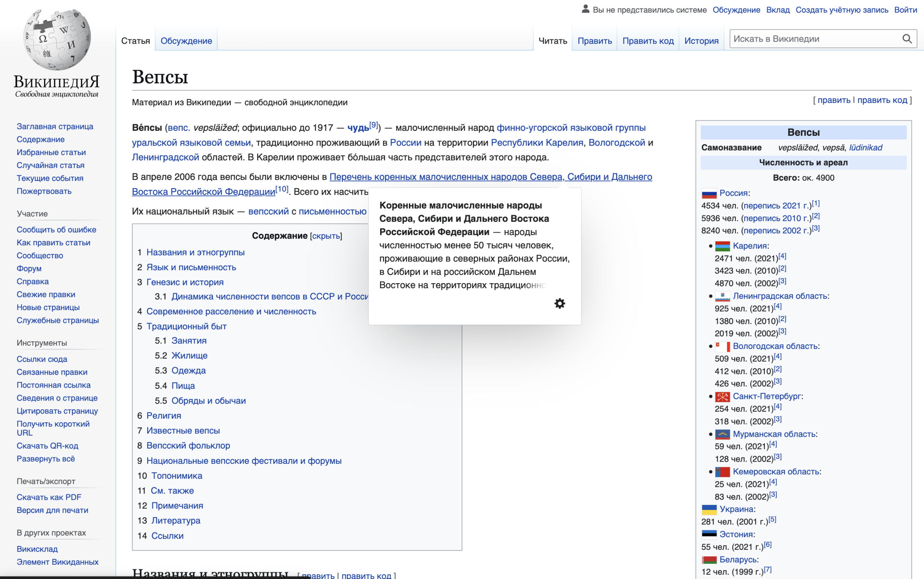
Task: Click infobox header 'Численность и ареал'
Action: coord(803,163)
